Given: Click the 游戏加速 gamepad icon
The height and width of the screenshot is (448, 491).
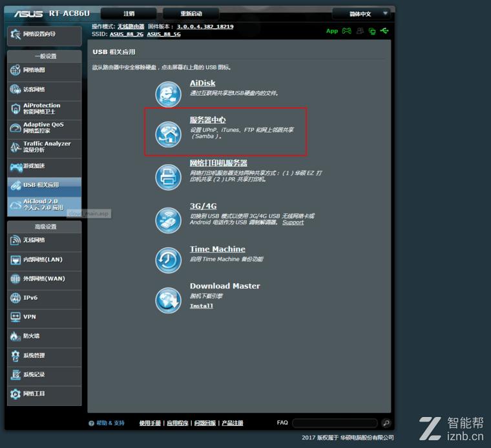Looking at the screenshot, I should [x=16, y=167].
